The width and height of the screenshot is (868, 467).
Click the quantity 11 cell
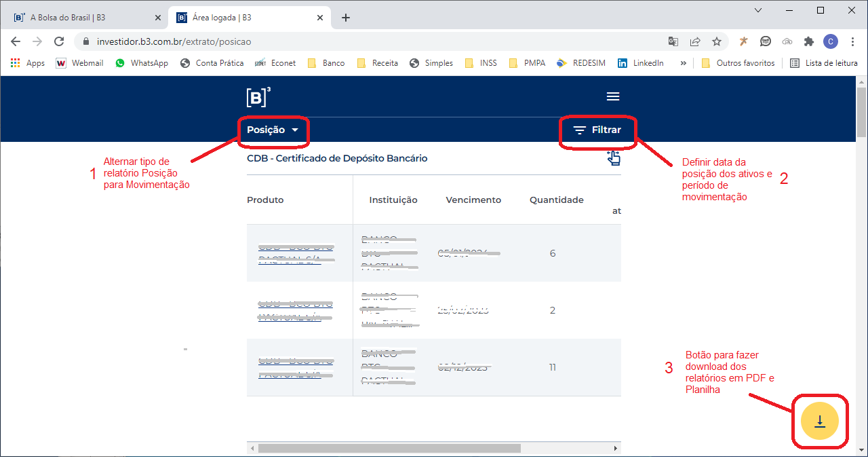(x=553, y=367)
